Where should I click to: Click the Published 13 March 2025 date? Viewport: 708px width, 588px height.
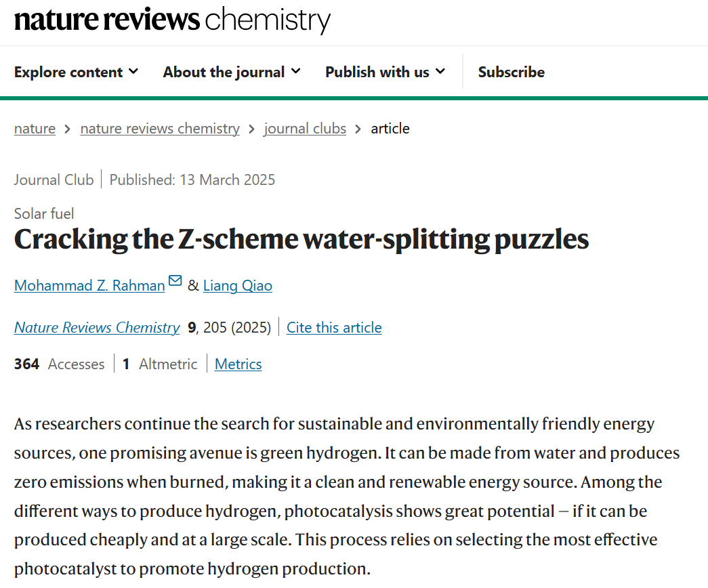click(192, 180)
